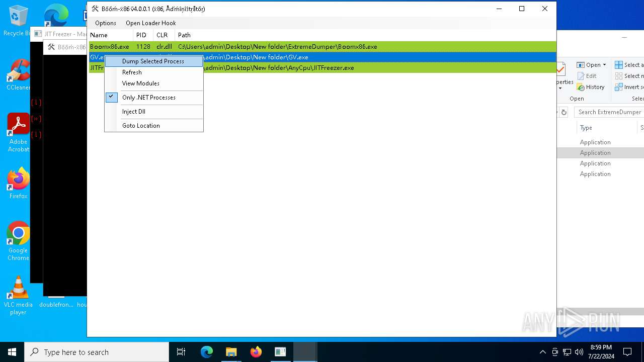Screen dimensions: 644x362
Task: Open the Recycle Bin desktop icon
Action: tap(17, 21)
